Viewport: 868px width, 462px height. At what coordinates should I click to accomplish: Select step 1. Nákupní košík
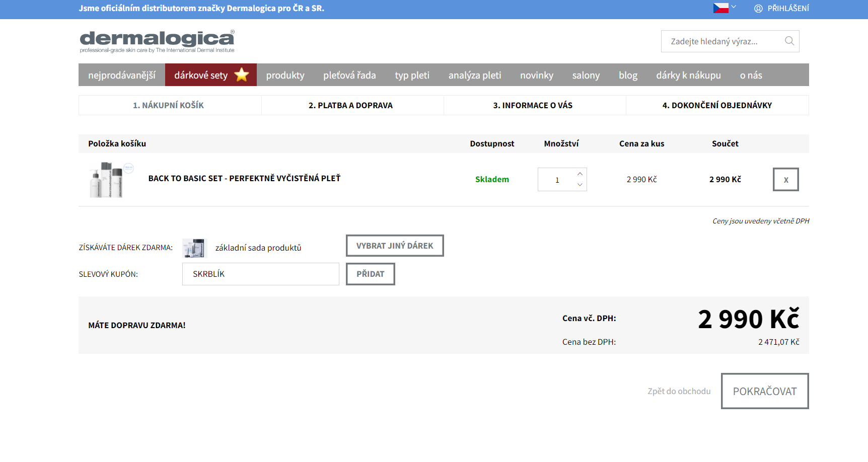(170, 105)
